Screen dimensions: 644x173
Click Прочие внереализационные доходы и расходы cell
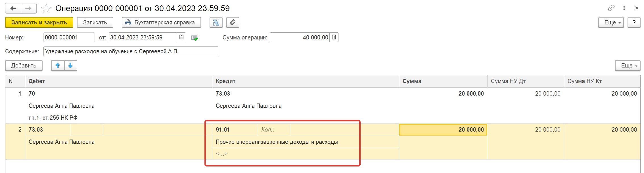pyautogui.click(x=277, y=142)
